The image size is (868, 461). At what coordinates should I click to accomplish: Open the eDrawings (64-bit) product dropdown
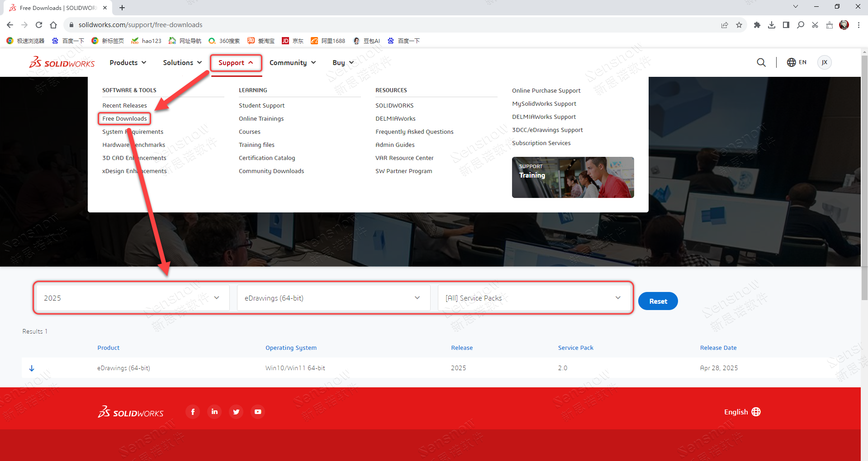click(333, 298)
